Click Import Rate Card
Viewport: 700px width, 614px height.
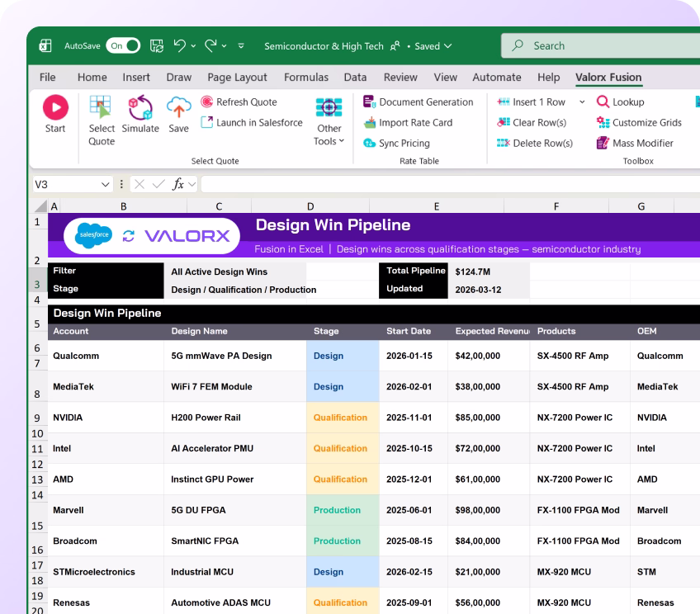[408, 122]
